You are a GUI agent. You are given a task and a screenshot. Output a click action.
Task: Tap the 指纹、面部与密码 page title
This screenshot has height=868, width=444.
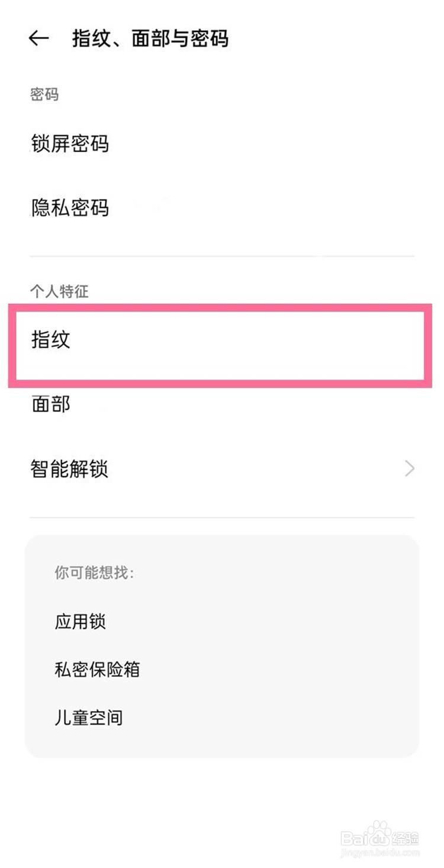150,38
